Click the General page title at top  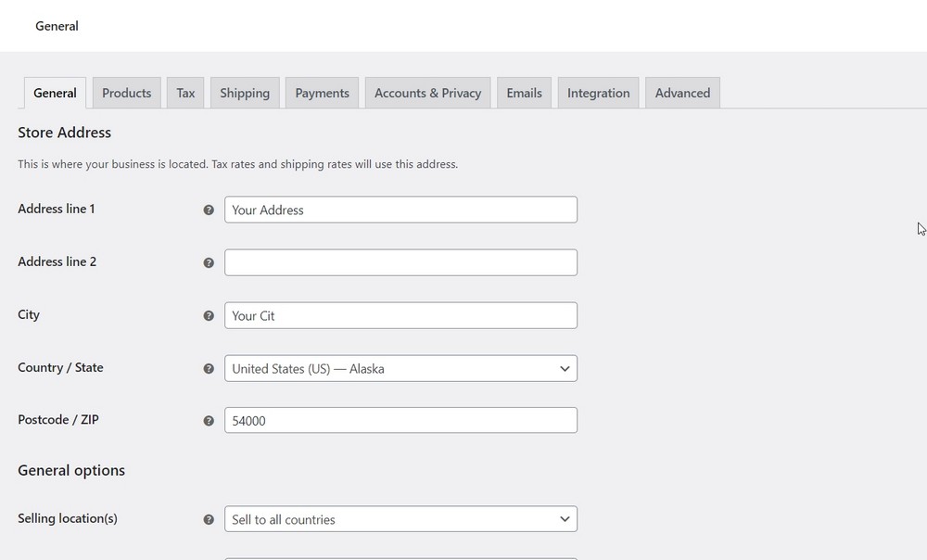tap(57, 26)
